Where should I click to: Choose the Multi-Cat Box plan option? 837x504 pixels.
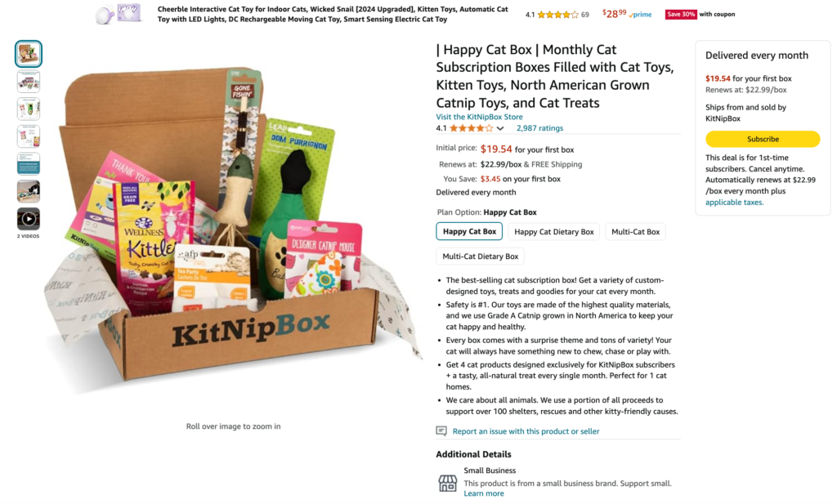point(635,231)
